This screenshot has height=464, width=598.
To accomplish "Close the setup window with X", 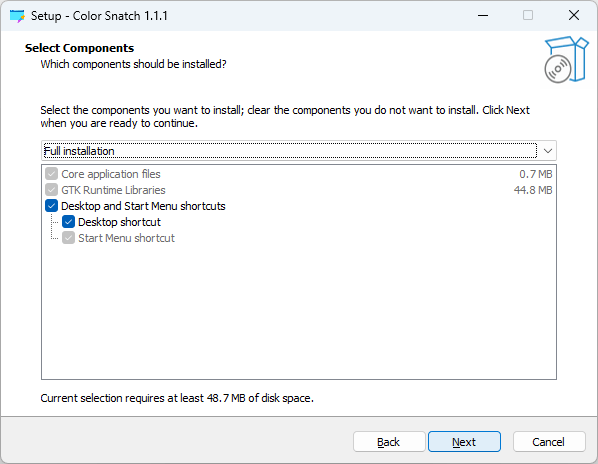I will (x=574, y=16).
